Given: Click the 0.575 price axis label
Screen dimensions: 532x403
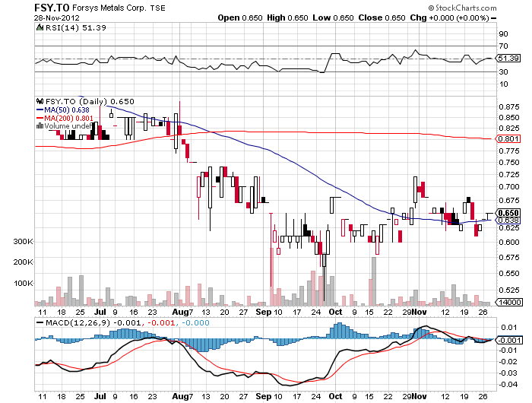Looking at the screenshot, I should [x=509, y=257].
